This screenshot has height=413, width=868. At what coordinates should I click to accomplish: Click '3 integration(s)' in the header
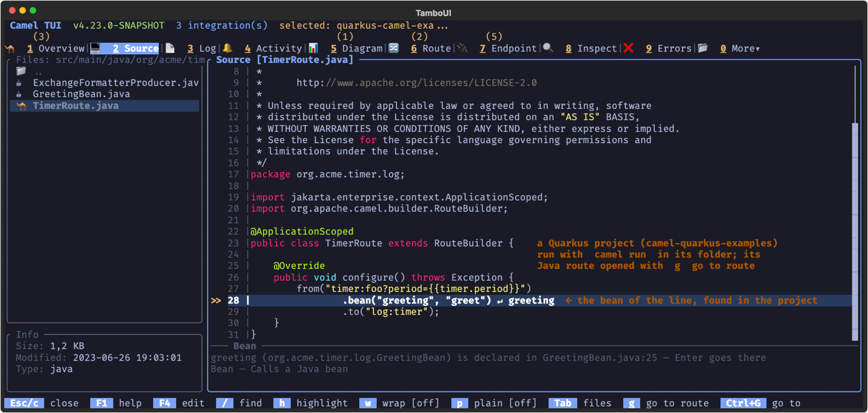[222, 25]
